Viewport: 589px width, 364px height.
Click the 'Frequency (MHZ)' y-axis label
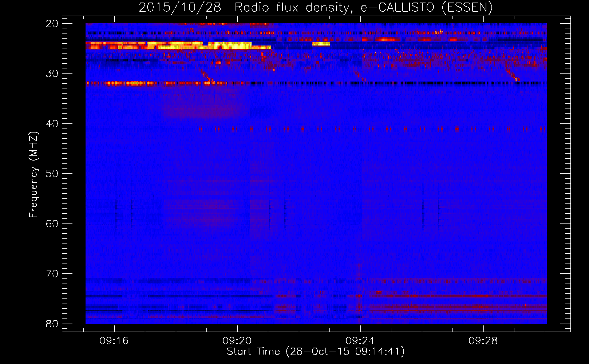[33, 175]
